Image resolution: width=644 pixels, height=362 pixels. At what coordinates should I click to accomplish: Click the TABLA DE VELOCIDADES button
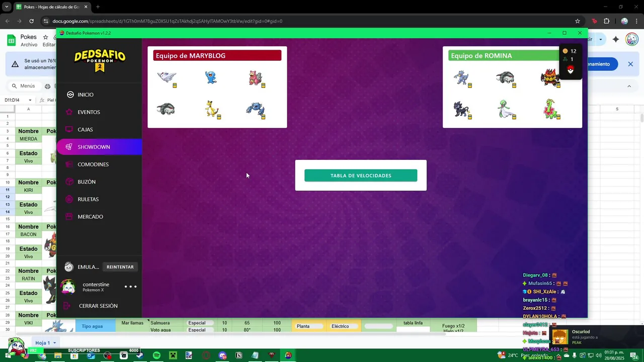coord(361,175)
